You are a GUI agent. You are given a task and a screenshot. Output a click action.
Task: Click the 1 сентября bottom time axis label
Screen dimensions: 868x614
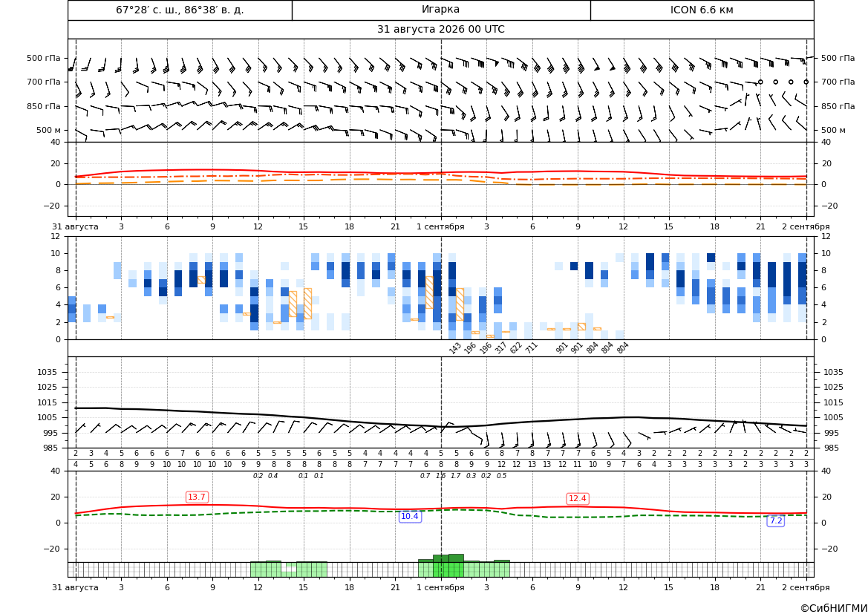[x=440, y=587]
